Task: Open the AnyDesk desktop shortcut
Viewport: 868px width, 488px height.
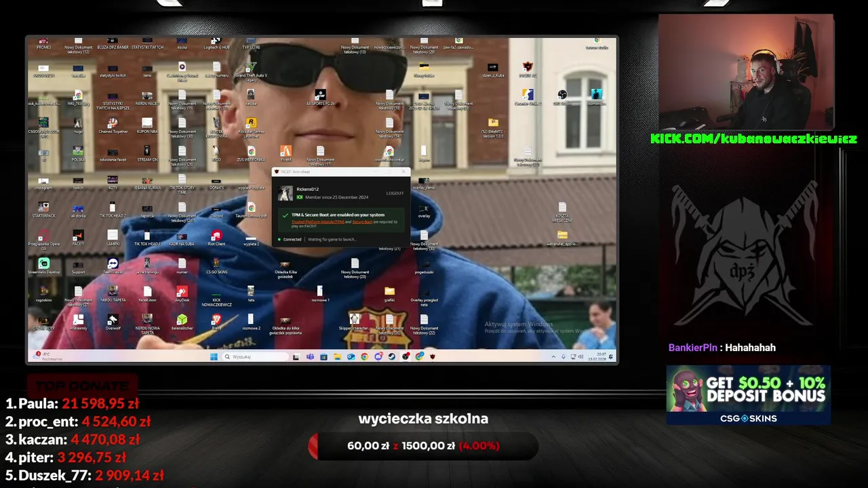Action: [182, 294]
